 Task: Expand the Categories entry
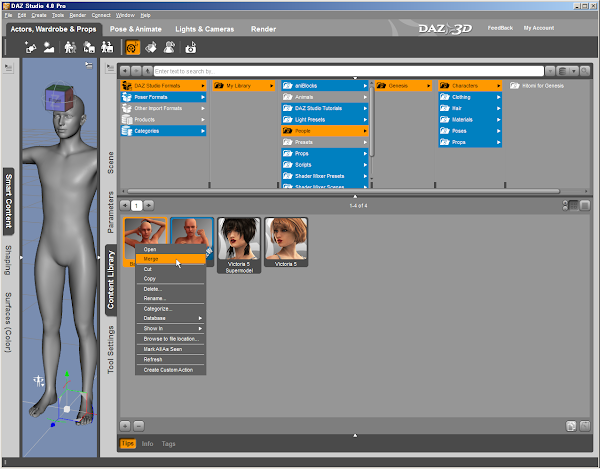163,131
